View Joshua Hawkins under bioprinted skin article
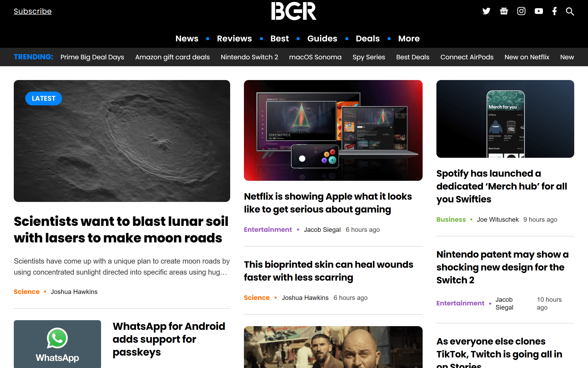588x368 pixels. point(305,298)
